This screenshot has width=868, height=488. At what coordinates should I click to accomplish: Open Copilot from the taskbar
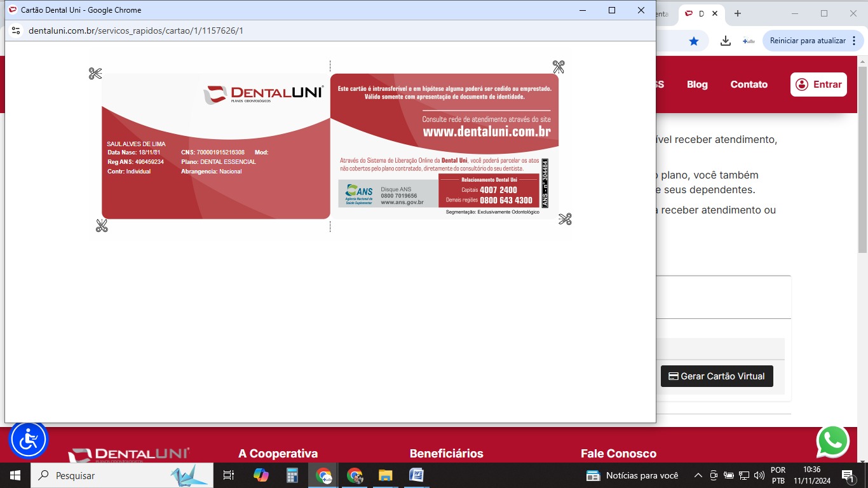(x=261, y=475)
